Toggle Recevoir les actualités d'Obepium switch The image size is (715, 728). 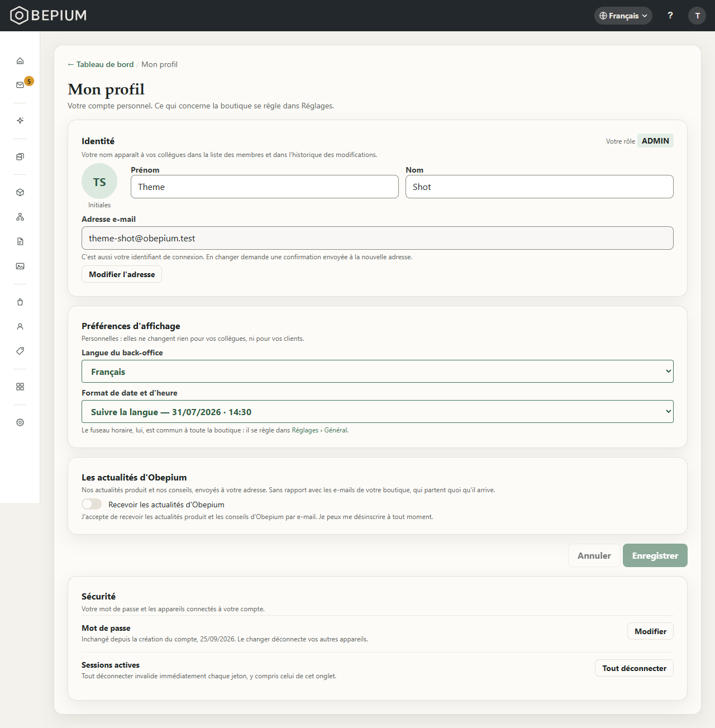(92, 504)
